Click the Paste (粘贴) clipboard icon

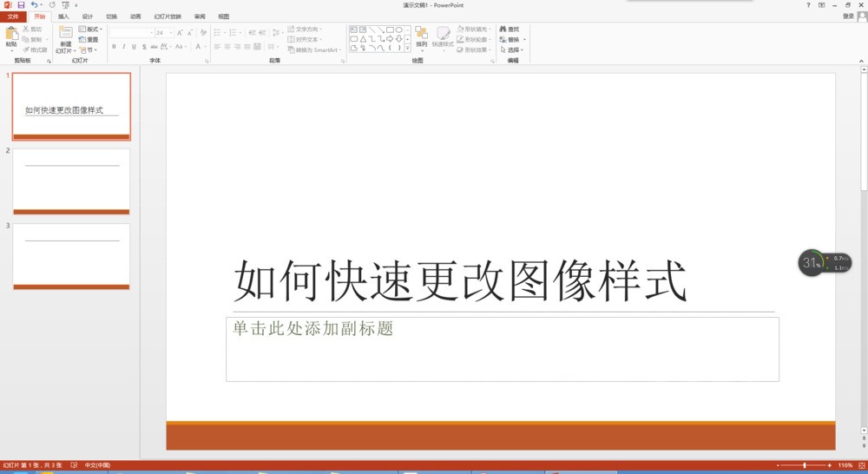tap(11, 34)
